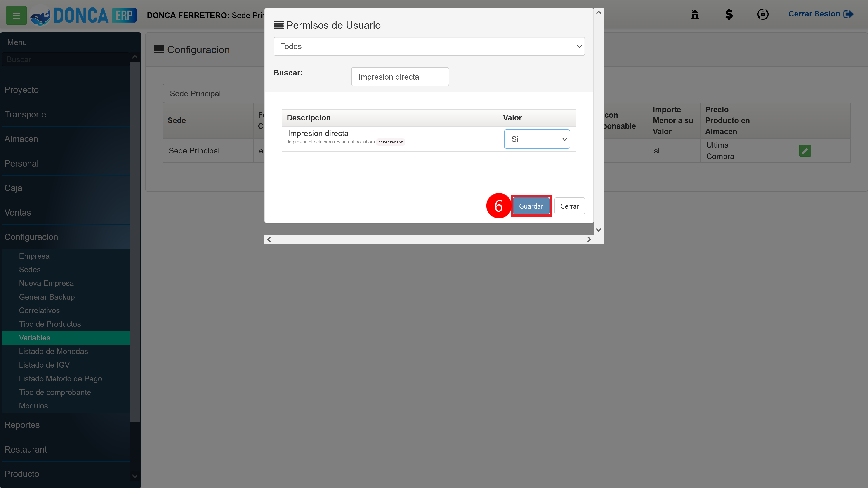Click the Sede Principal table cell
Image resolution: width=868 pixels, height=488 pixels.
pyautogui.click(x=208, y=151)
